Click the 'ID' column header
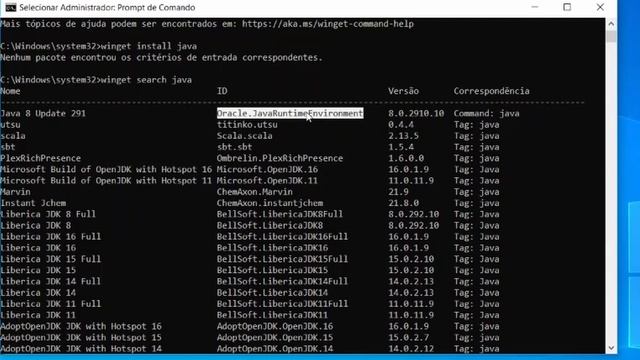This screenshot has height=360, width=640. [x=222, y=91]
